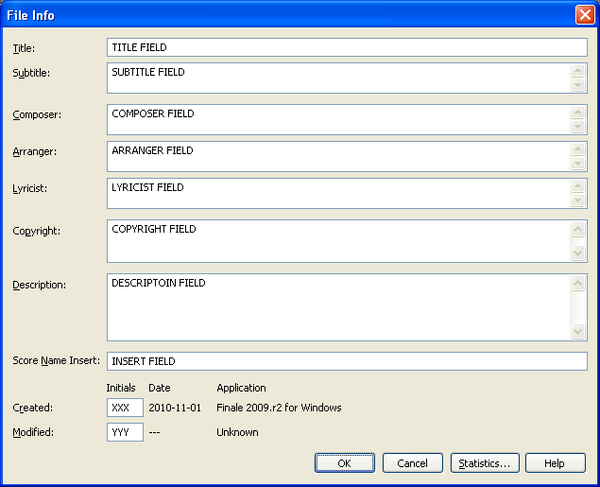Click the Modified initials box
The width and height of the screenshot is (600, 487).
point(125,432)
